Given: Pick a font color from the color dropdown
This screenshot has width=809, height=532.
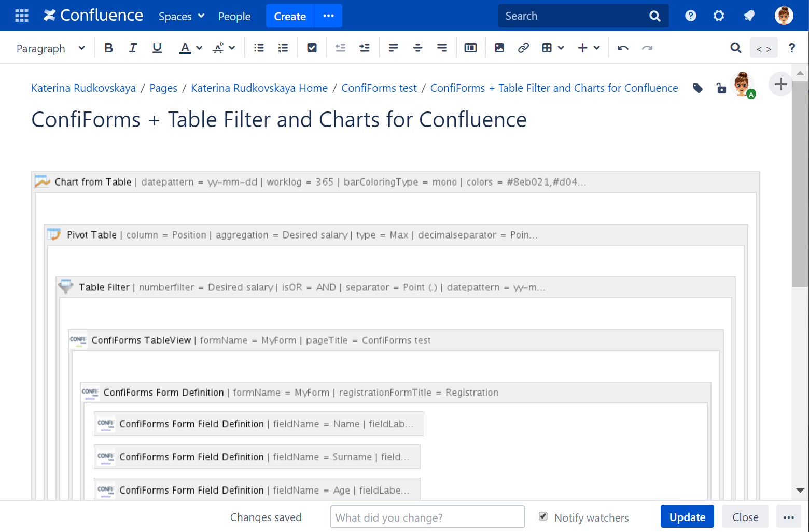Looking at the screenshot, I should tap(190, 47).
